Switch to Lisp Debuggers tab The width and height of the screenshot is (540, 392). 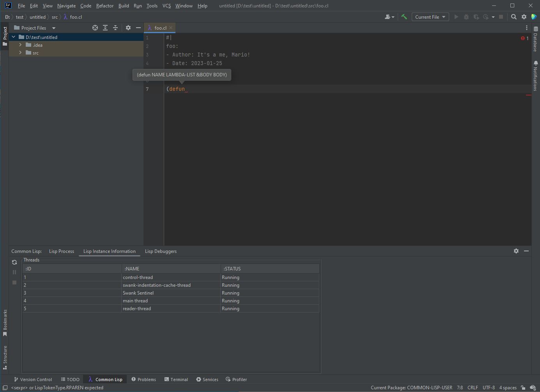[x=161, y=251]
